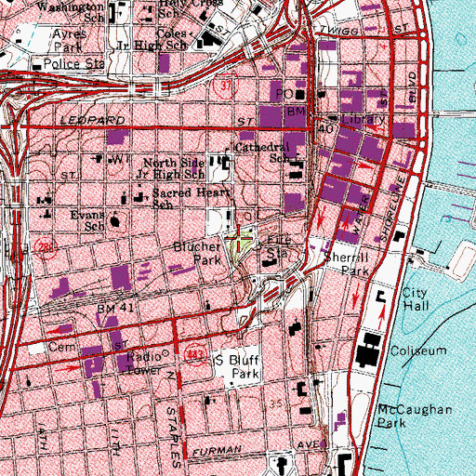
Task: Click the LEOPARD street name
Action: (x=93, y=120)
